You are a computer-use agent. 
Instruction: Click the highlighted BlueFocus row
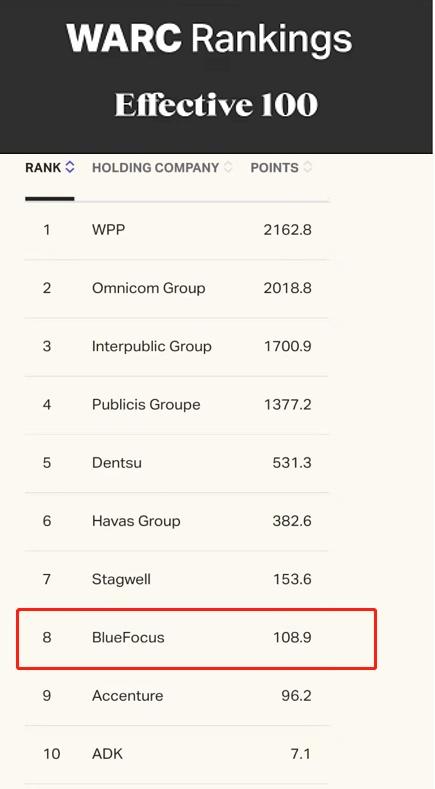tap(196, 639)
